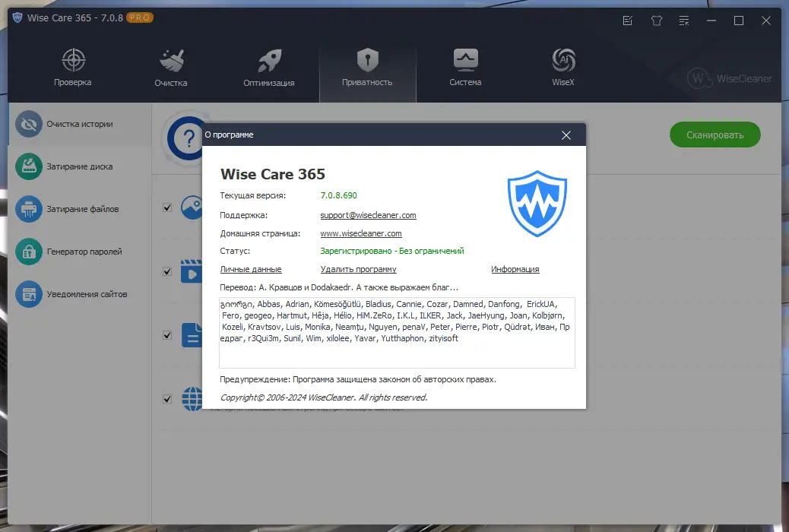
Task: Toggle the checkbox beside the globe icon
Action: [x=167, y=399]
